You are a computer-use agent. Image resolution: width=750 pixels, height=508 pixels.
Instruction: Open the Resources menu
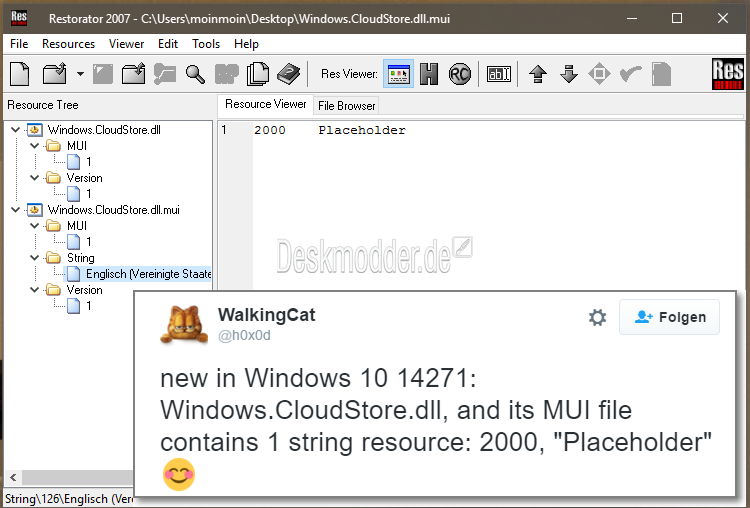[x=68, y=44]
